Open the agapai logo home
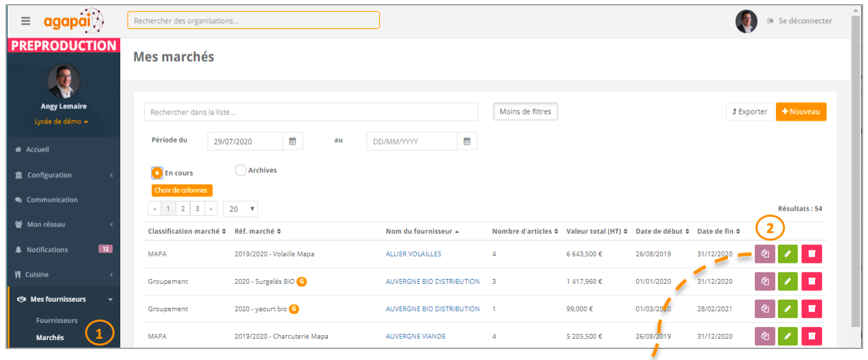This screenshot has height=360, width=868. click(x=74, y=21)
